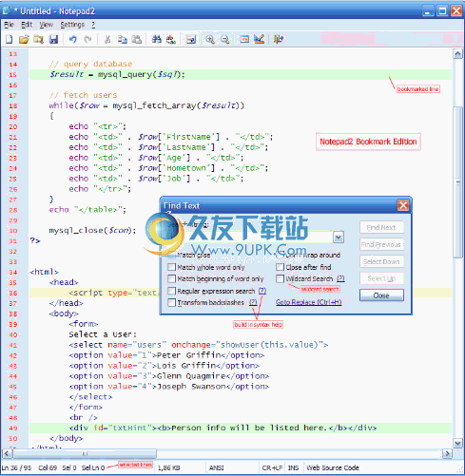Click 'Web Source Code' scheme in status bar

(333, 467)
